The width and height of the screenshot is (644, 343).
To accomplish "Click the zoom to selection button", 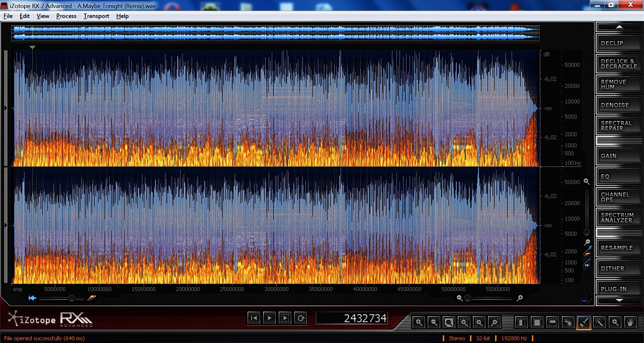I will 464,323.
